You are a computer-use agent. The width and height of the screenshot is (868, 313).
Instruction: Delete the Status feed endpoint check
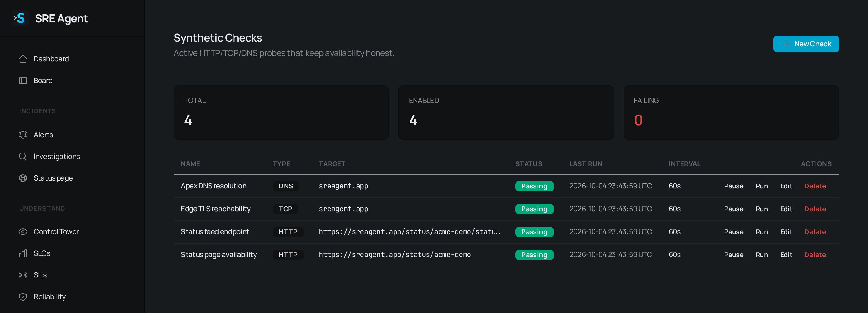[815, 232]
